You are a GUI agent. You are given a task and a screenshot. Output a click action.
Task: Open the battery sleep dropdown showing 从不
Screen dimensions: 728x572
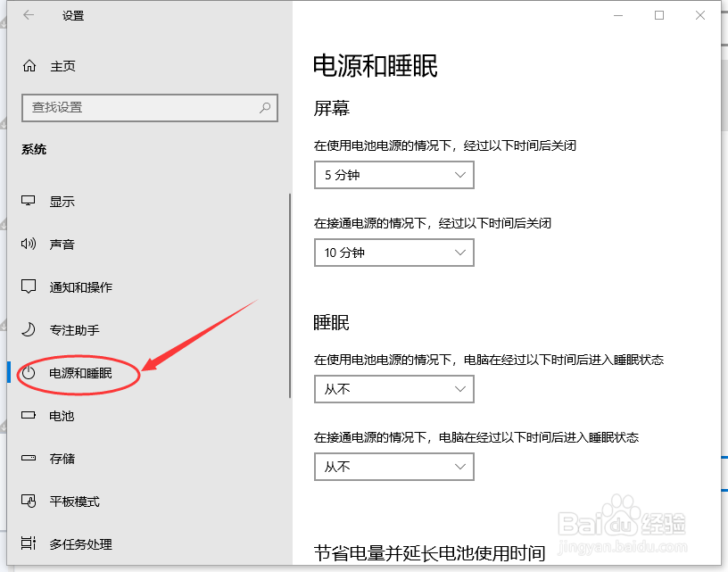tap(393, 389)
